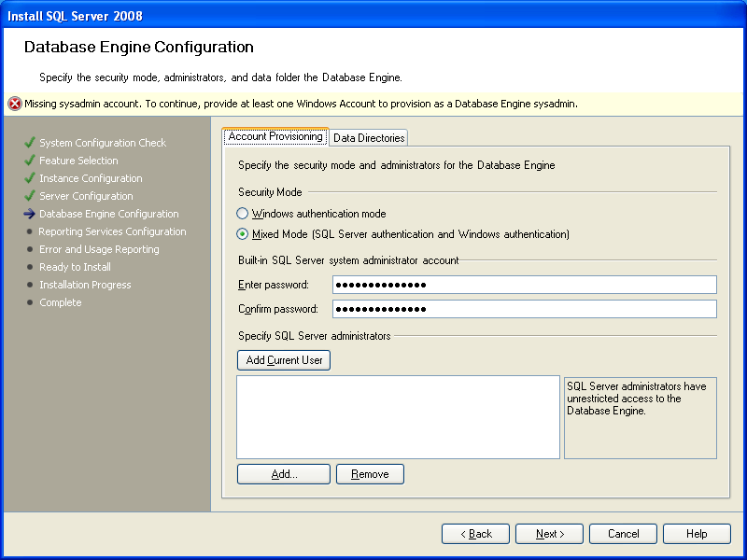Click the red error icon beside the sysadmin message

click(15, 104)
